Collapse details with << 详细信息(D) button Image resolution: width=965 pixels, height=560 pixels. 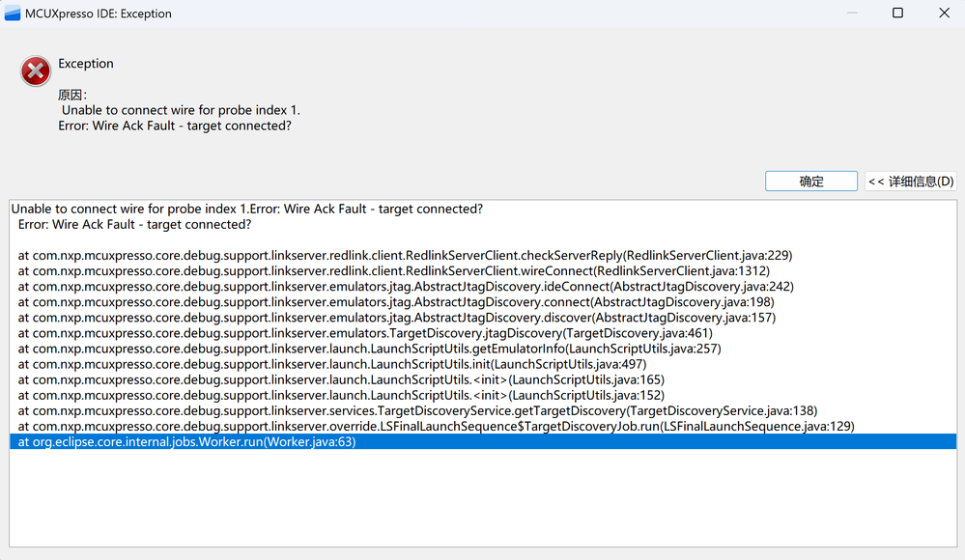coord(910,181)
